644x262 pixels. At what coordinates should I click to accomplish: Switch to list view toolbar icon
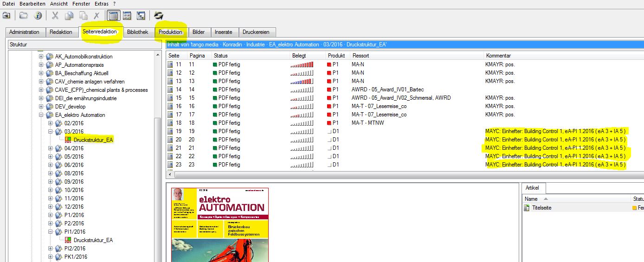pyautogui.click(x=112, y=16)
